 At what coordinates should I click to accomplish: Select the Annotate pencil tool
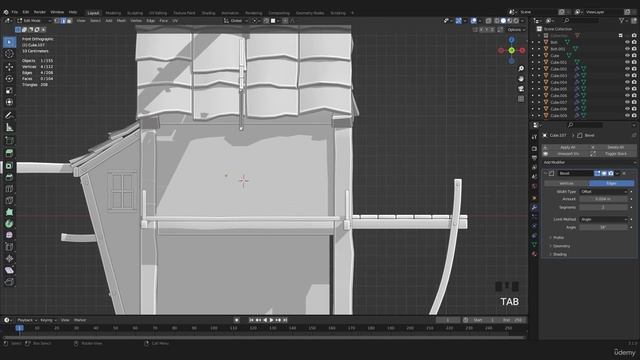[9, 116]
